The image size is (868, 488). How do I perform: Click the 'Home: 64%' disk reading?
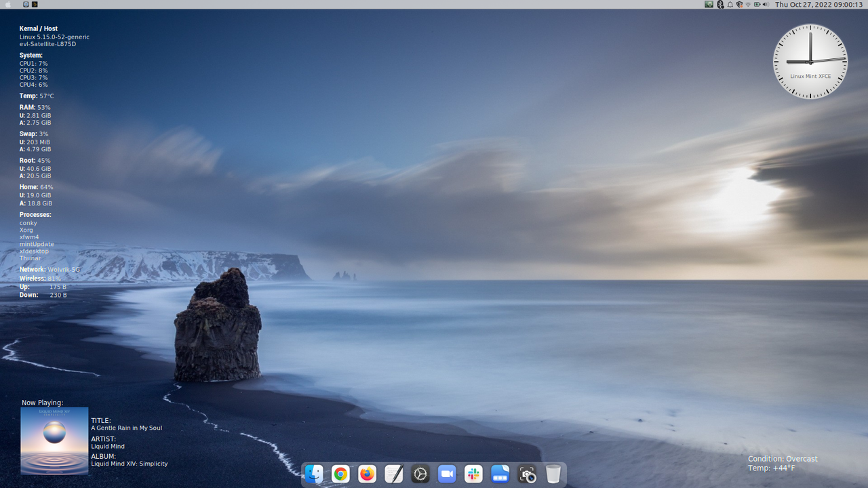point(37,187)
